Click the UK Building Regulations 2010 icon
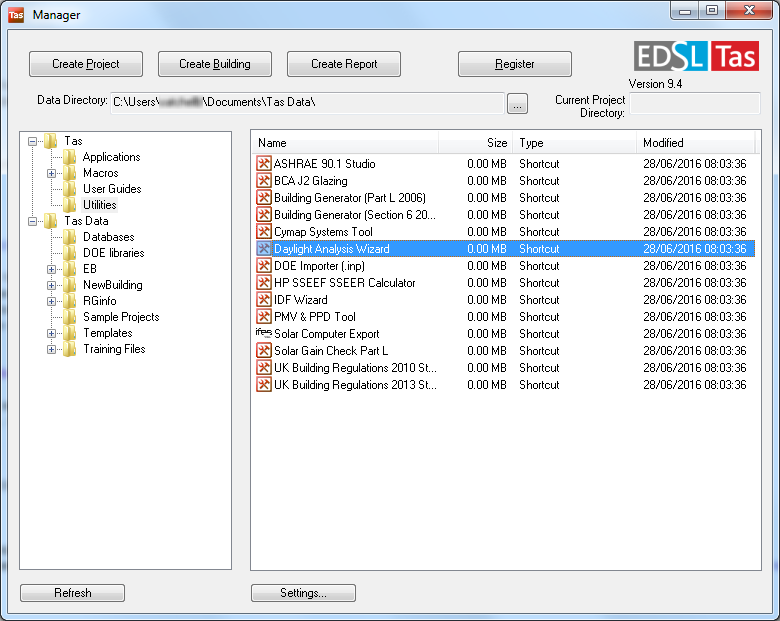 (264, 367)
